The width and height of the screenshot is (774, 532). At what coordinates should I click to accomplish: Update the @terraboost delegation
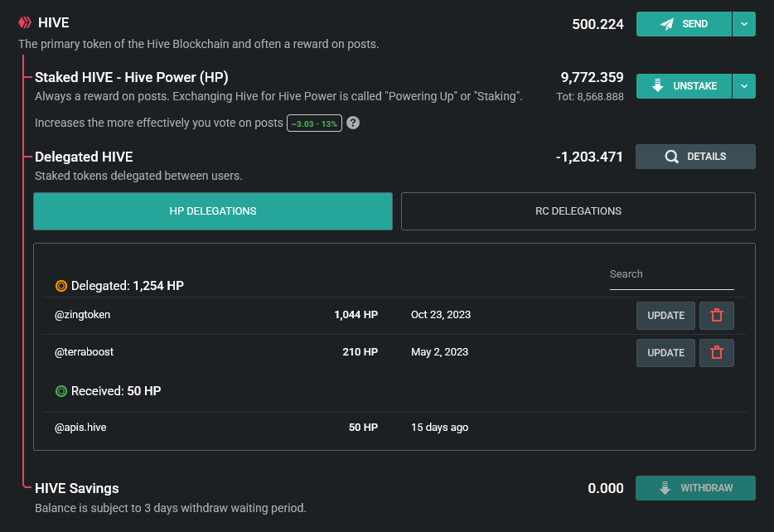pyautogui.click(x=665, y=353)
